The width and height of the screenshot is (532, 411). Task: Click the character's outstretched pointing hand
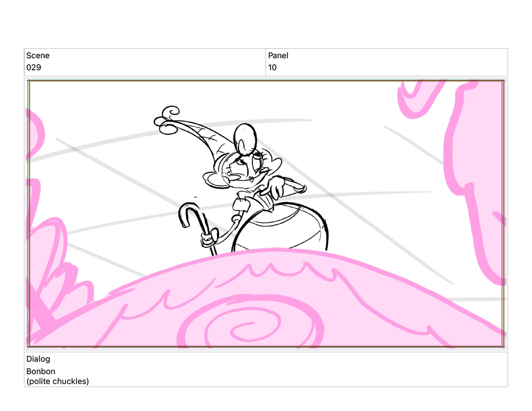pyautogui.click(x=291, y=185)
